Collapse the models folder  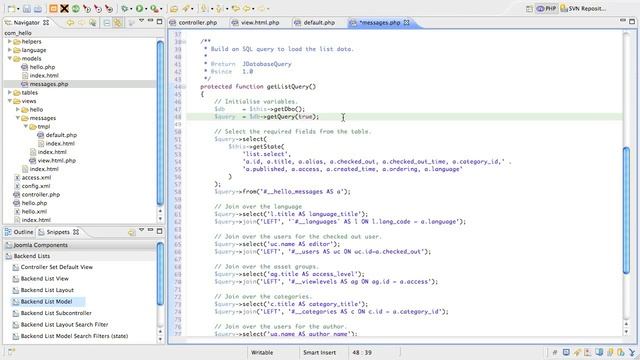[10, 59]
